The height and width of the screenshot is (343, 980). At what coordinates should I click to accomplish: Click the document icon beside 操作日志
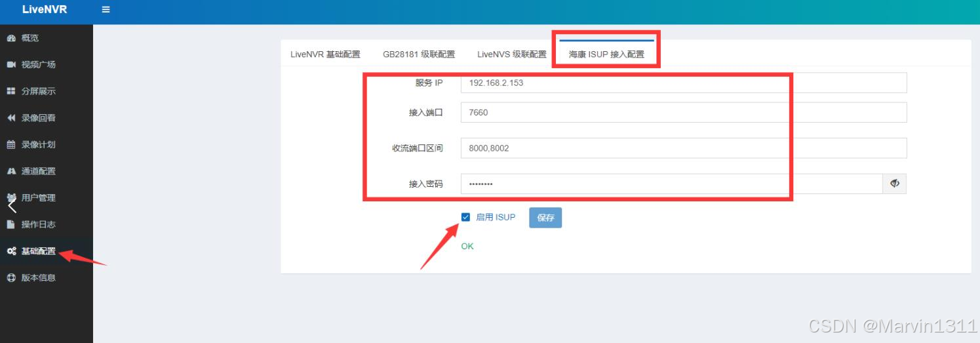11,224
